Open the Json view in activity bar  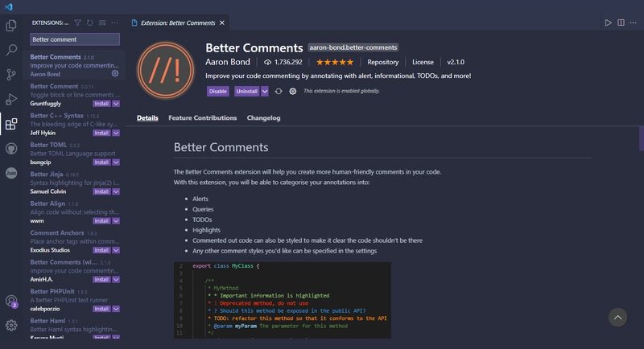11,173
